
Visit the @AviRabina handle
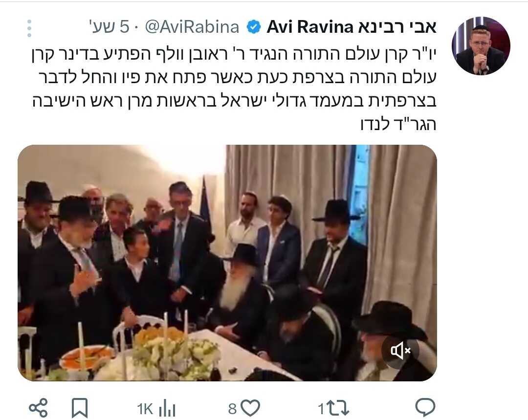192,27
